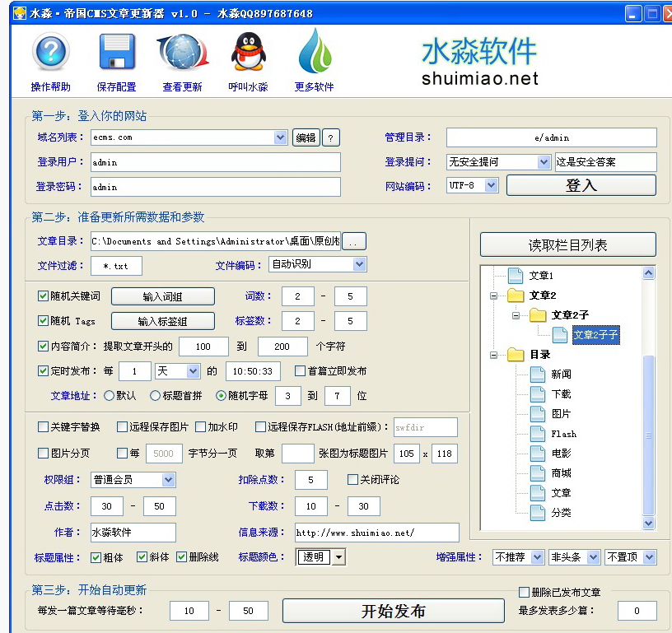672x633 pixels.
Task: Click the Flash page icon
Action: 538,434
